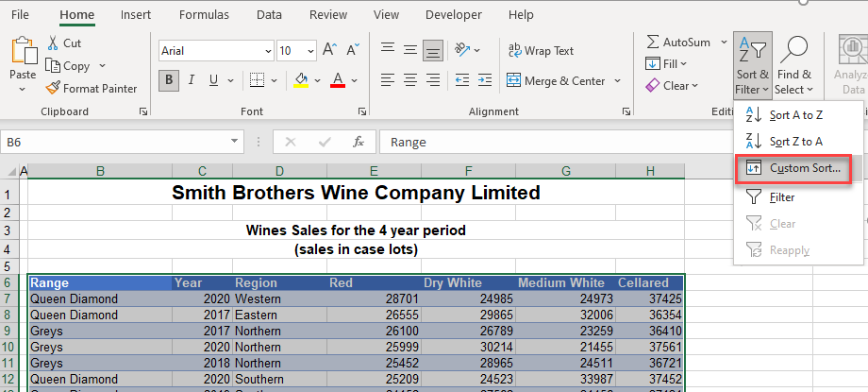Screen dimensions: 868x392
Task: Apply center horizontal alignment
Action: (410, 80)
